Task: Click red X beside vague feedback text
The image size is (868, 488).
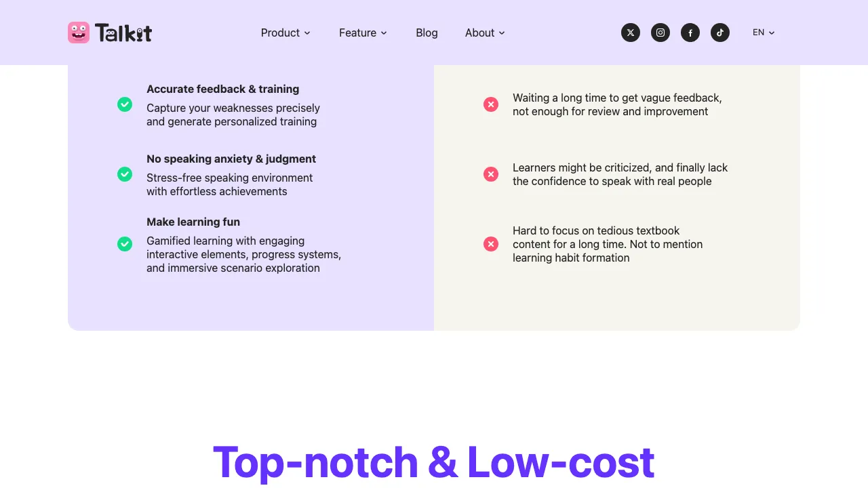Action: (491, 104)
